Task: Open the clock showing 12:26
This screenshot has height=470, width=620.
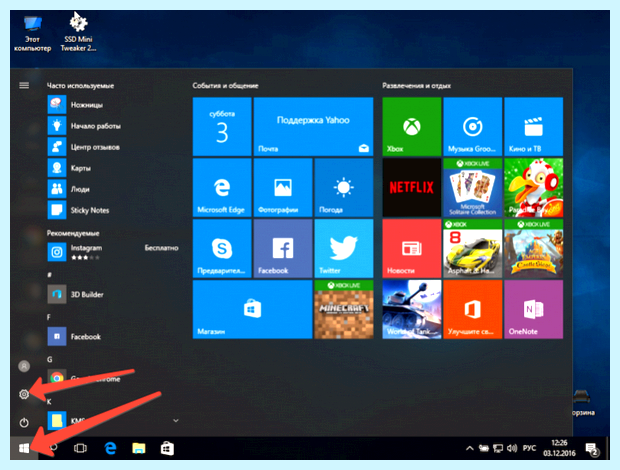Action: click(559, 448)
